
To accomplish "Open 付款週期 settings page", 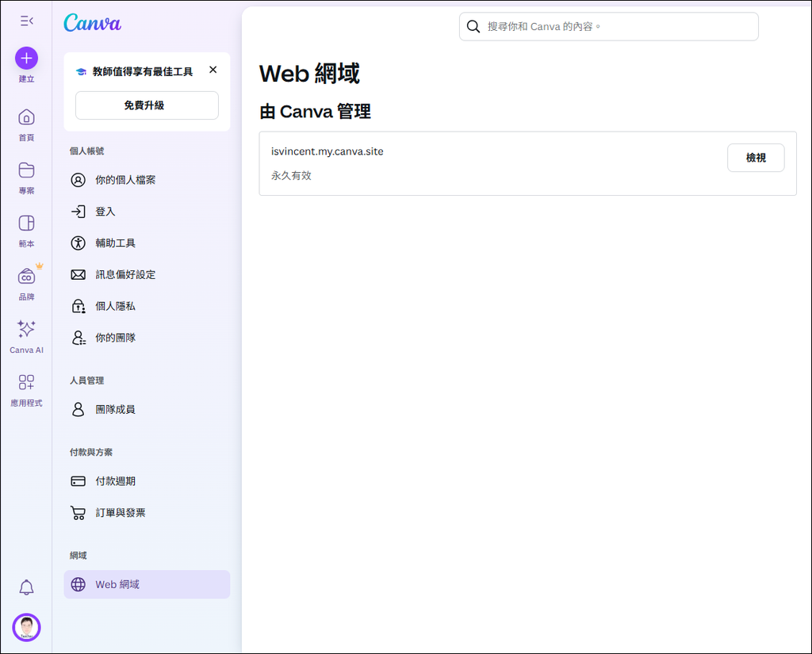I will (147, 481).
